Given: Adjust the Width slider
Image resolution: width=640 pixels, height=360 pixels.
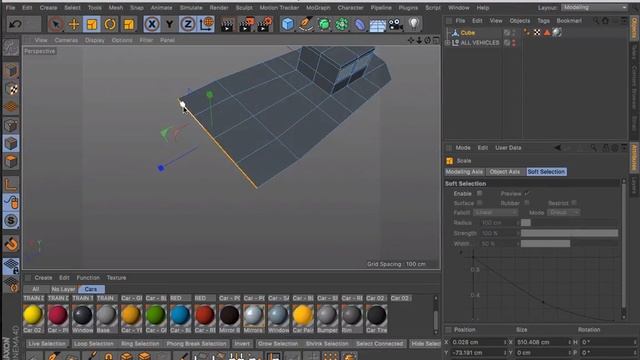Looking at the screenshot, I should click(x=569, y=244).
